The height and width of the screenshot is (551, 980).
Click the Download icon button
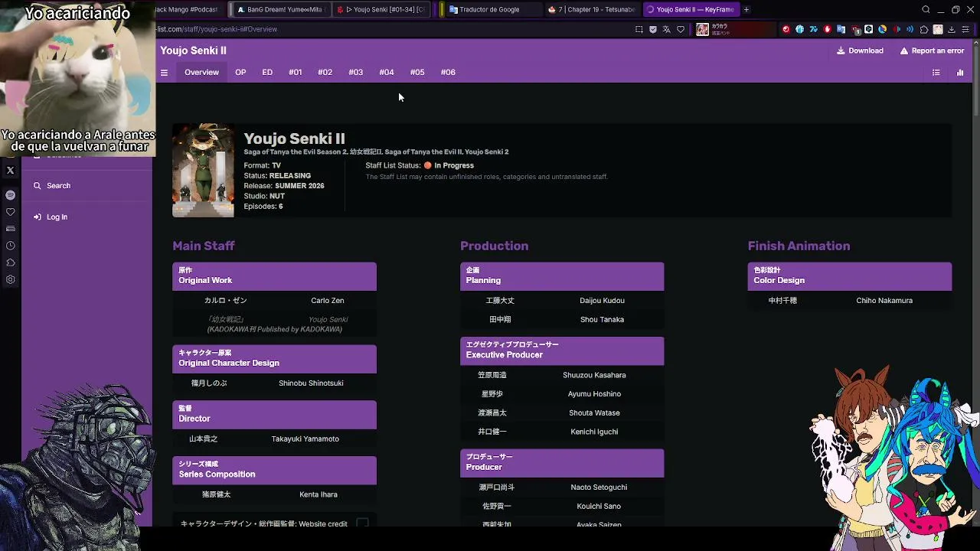click(x=841, y=51)
